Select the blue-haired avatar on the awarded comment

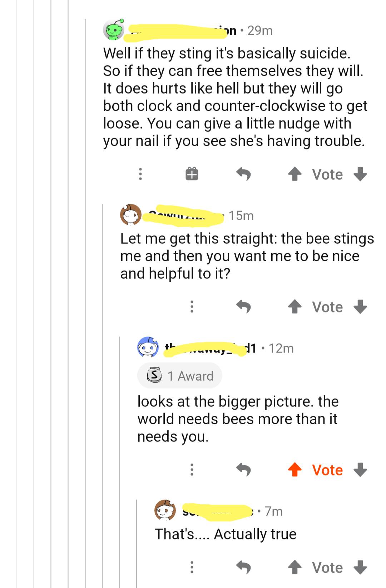coord(148,348)
